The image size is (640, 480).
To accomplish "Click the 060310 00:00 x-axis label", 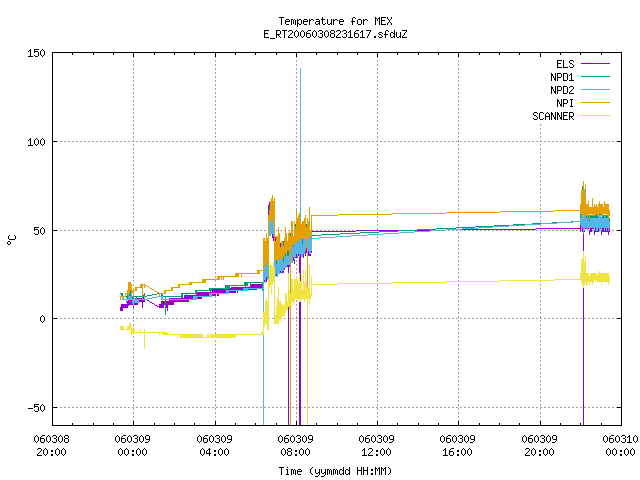I will pyautogui.click(x=620, y=445).
